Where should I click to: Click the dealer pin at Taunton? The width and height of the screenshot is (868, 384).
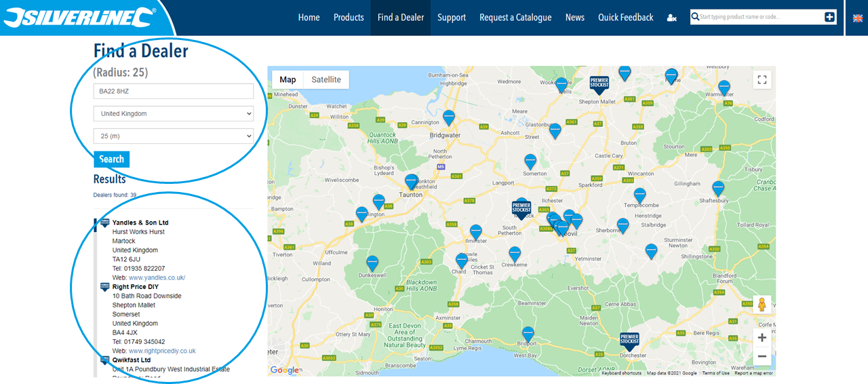click(x=411, y=183)
